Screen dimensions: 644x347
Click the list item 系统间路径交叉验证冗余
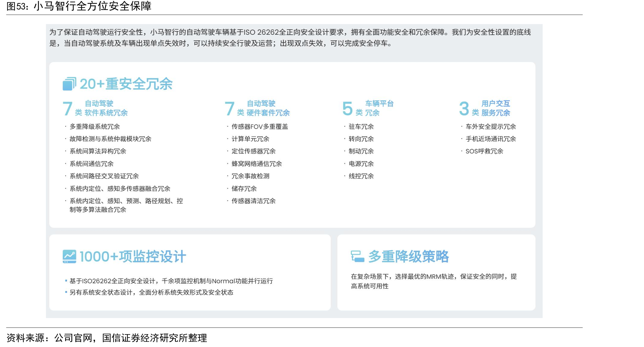pos(104,176)
